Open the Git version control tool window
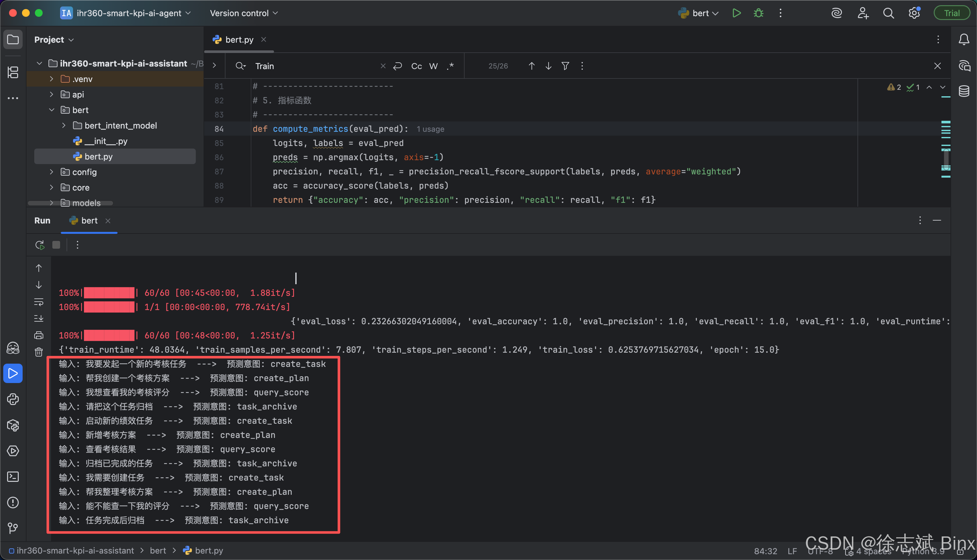This screenshot has height=560, width=977. pyautogui.click(x=13, y=528)
